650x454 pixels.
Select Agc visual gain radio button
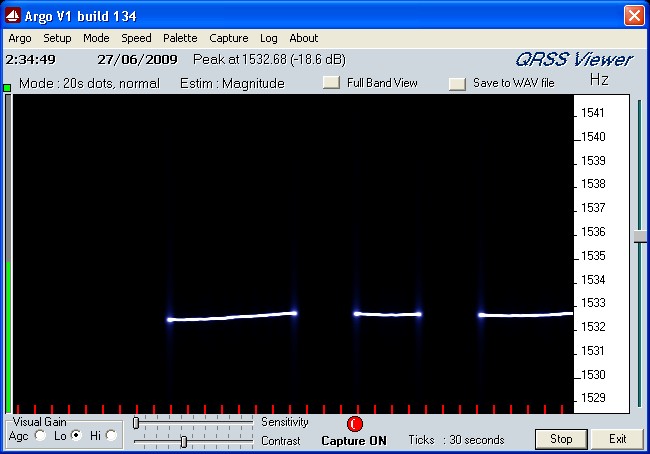[41, 435]
